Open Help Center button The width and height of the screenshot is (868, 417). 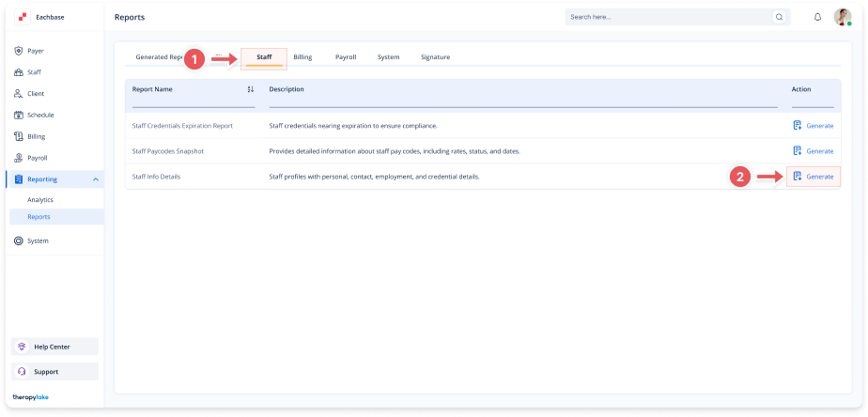(54, 347)
